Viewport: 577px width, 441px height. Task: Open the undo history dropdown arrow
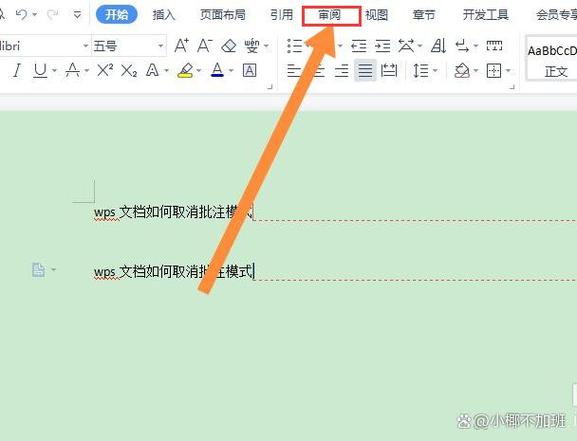tap(35, 15)
